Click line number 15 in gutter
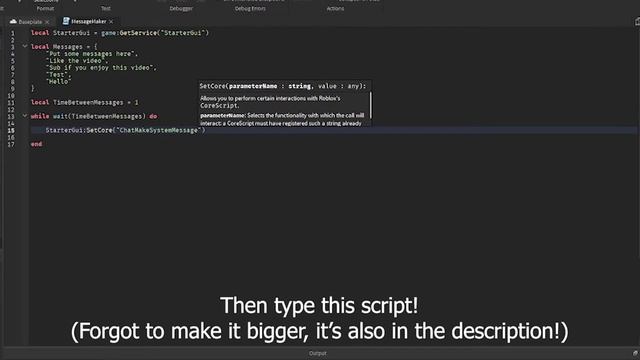Viewport: 640px width, 360px height. pyautogui.click(x=11, y=130)
